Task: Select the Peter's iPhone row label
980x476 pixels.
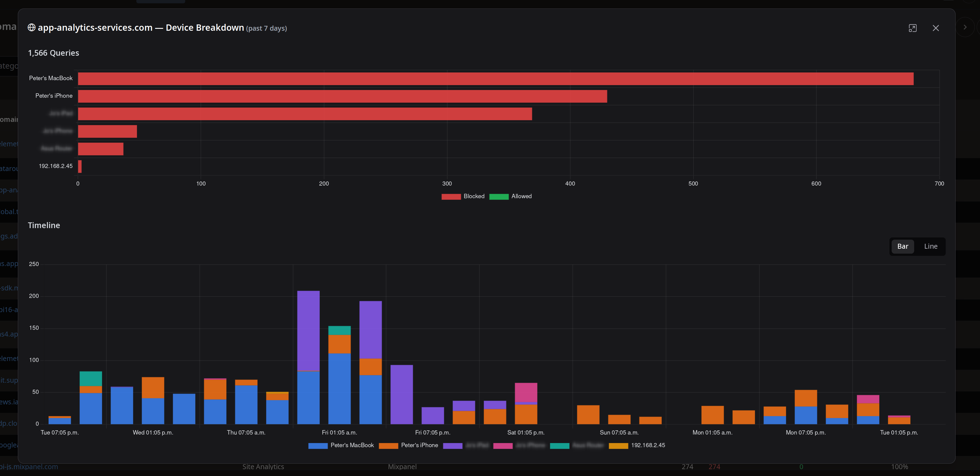Action: 54,96
